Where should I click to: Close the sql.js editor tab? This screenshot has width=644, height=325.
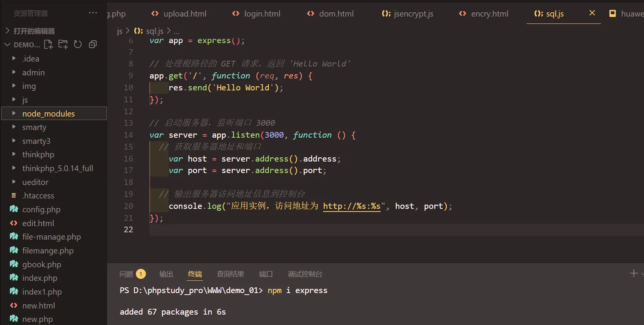[x=592, y=13]
